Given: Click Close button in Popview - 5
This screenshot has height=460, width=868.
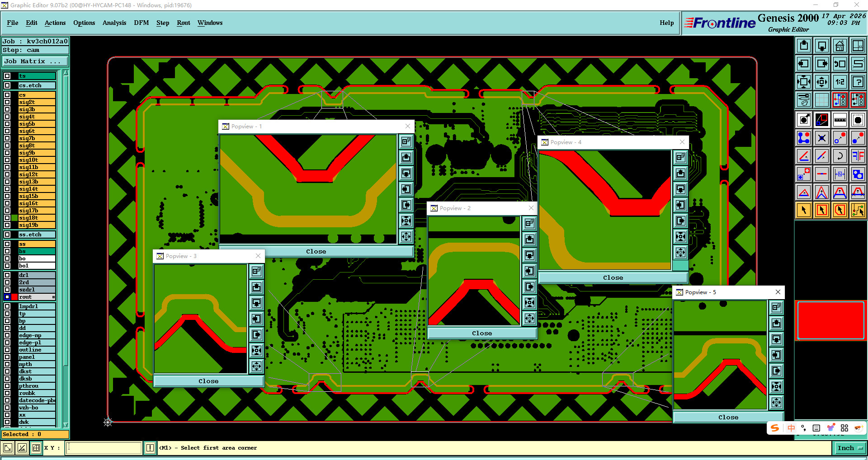Looking at the screenshot, I should [x=728, y=418].
